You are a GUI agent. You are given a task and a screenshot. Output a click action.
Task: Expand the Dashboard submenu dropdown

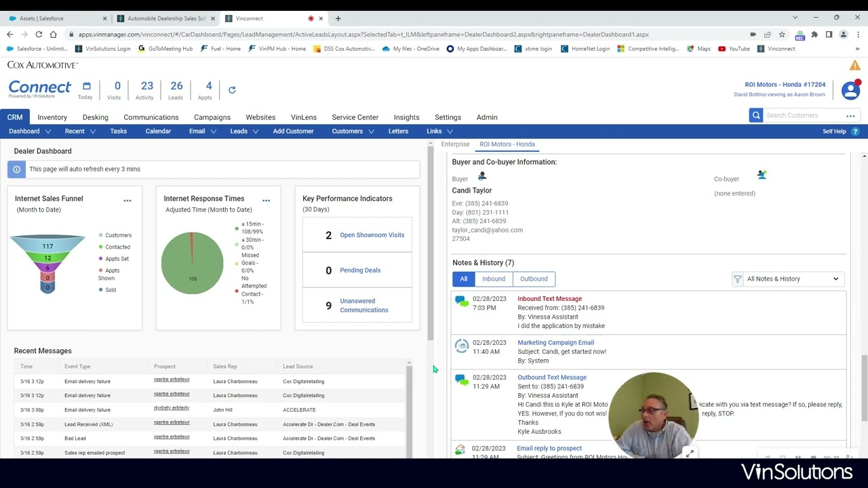click(48, 131)
